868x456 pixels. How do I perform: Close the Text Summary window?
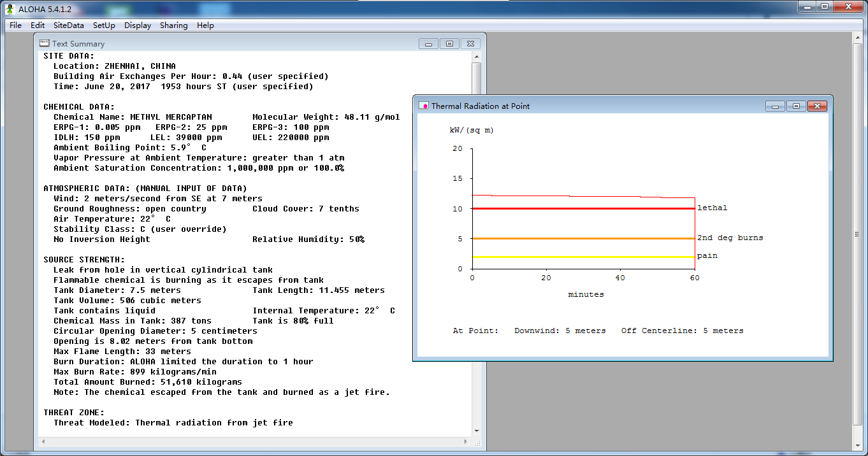[470, 44]
